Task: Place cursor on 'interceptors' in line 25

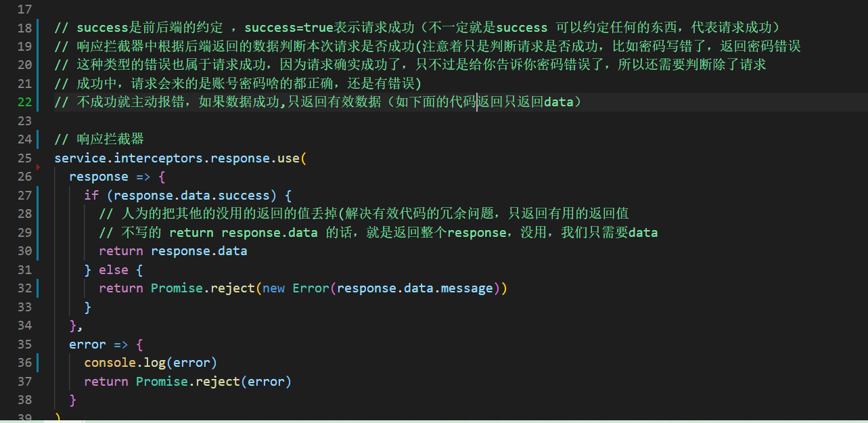Action: [158, 158]
